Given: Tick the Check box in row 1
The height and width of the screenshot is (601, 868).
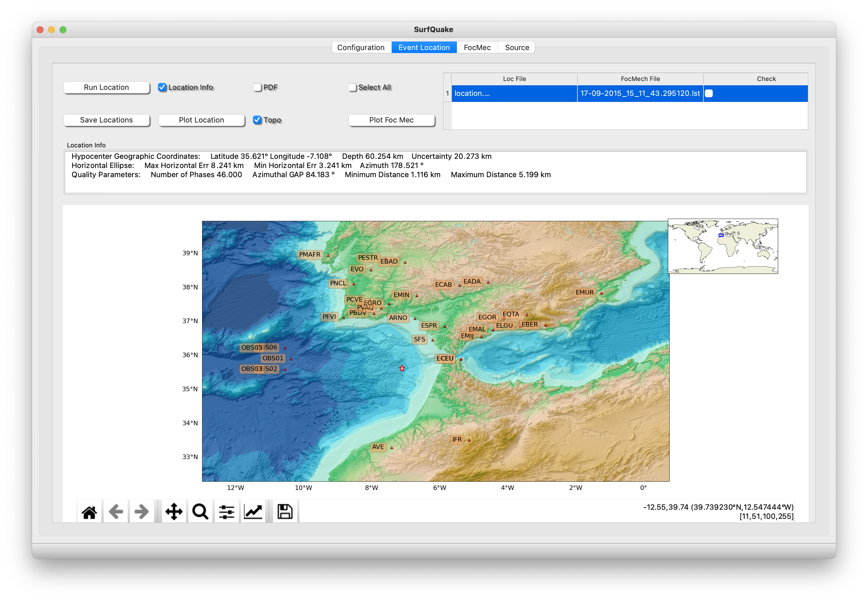Looking at the screenshot, I should (709, 93).
